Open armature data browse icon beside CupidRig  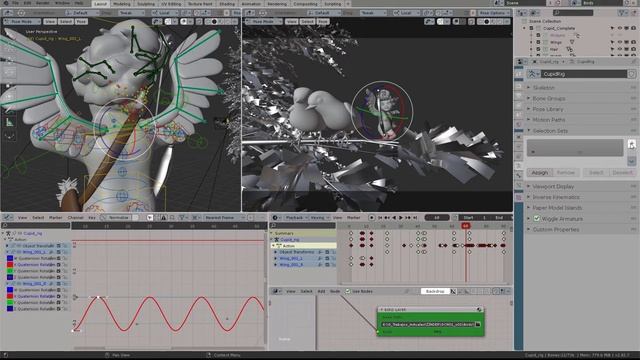click(x=533, y=74)
